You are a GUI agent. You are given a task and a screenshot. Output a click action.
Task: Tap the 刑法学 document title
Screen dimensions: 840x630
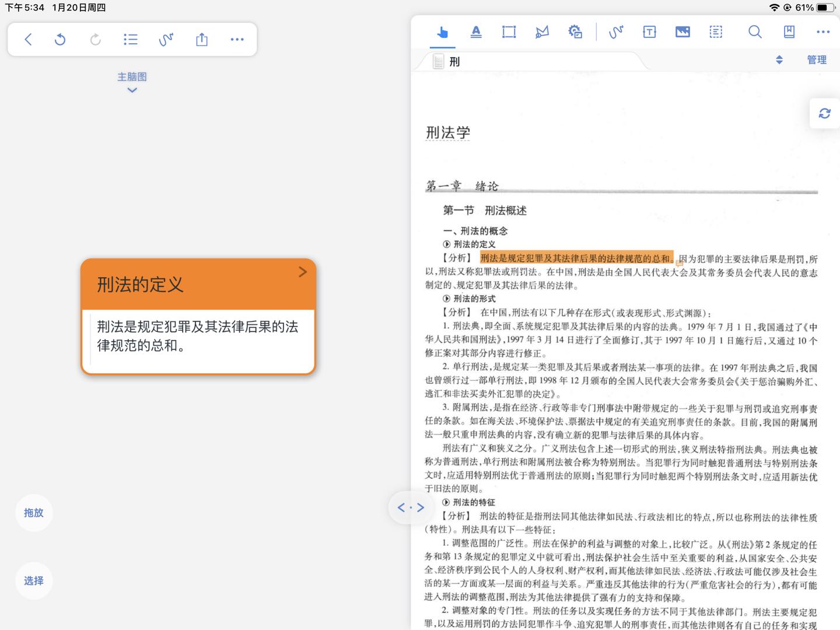coord(448,132)
